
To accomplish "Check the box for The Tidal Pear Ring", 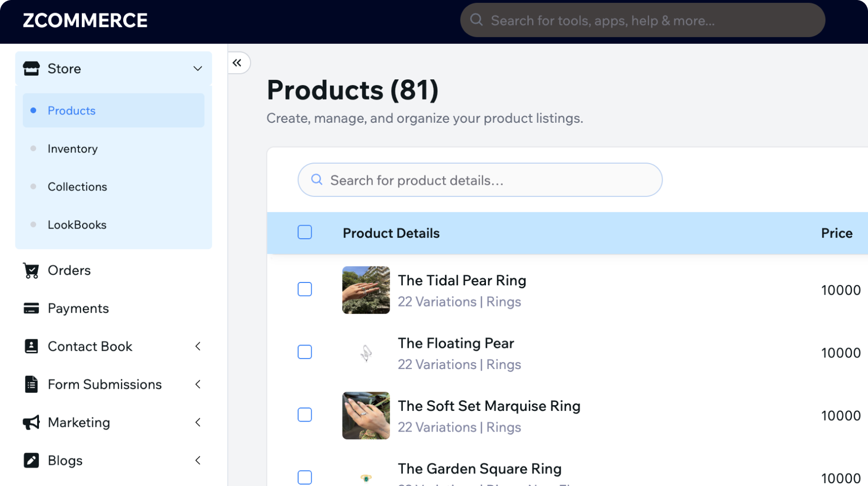I will click(305, 289).
